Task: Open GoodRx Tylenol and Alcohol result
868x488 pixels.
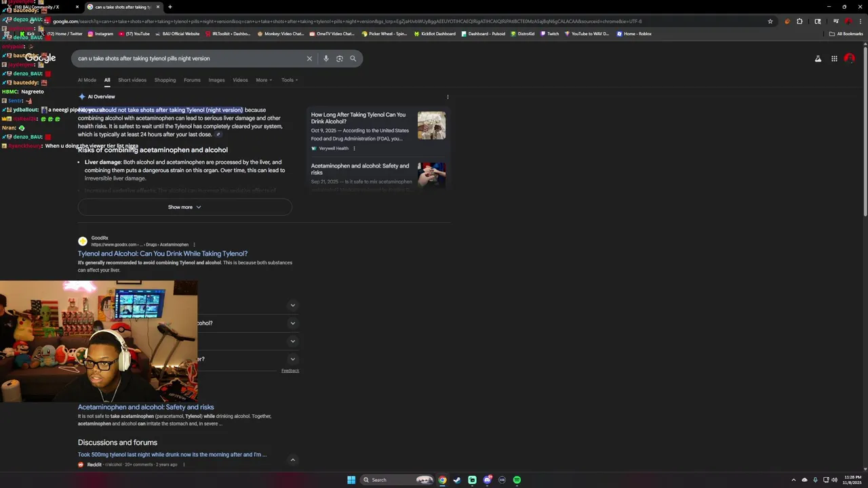Action: (163, 253)
